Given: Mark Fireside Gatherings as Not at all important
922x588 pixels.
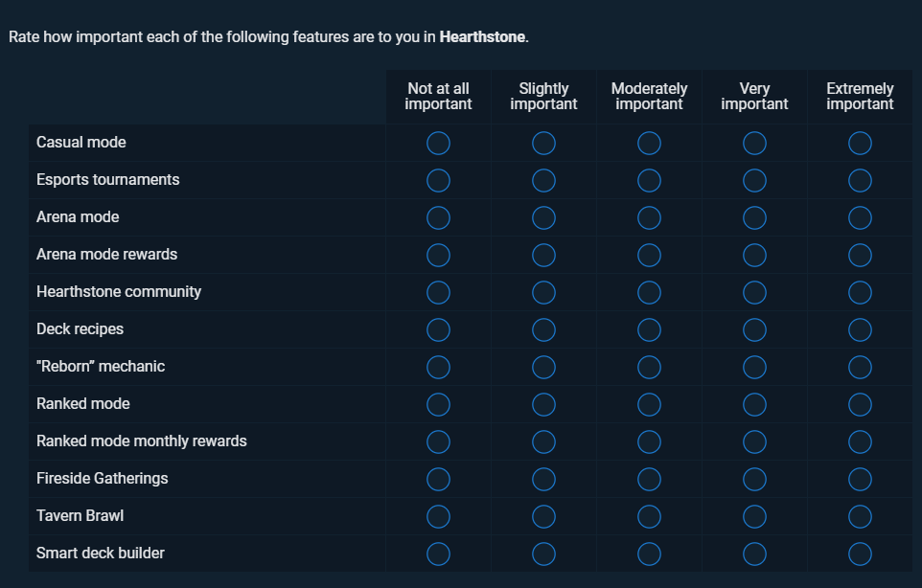Looking at the screenshot, I should click(438, 480).
